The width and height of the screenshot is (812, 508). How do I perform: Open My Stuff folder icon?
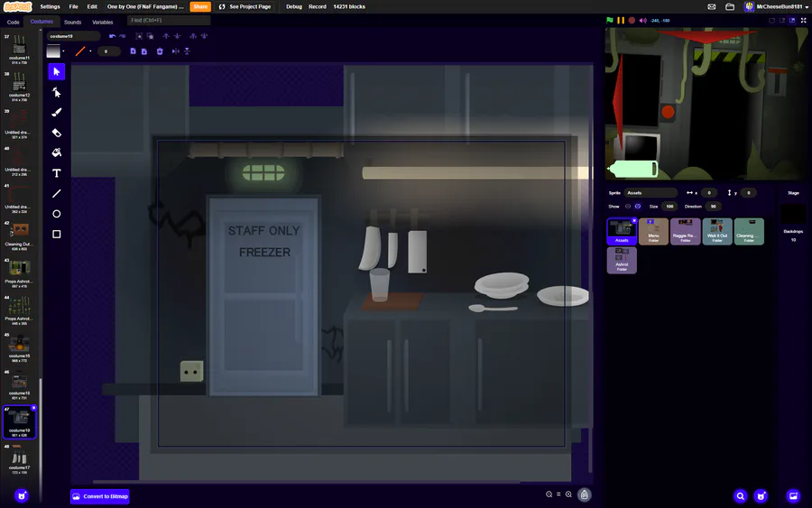click(x=730, y=6)
